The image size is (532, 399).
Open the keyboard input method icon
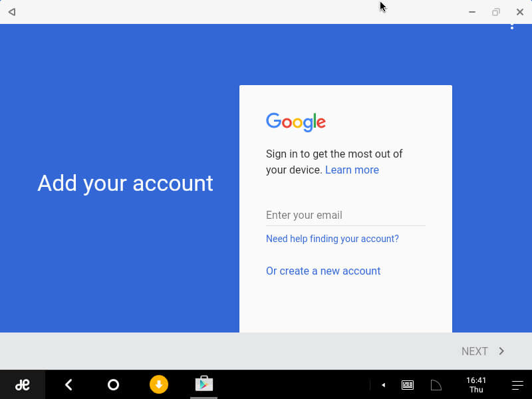click(x=408, y=385)
